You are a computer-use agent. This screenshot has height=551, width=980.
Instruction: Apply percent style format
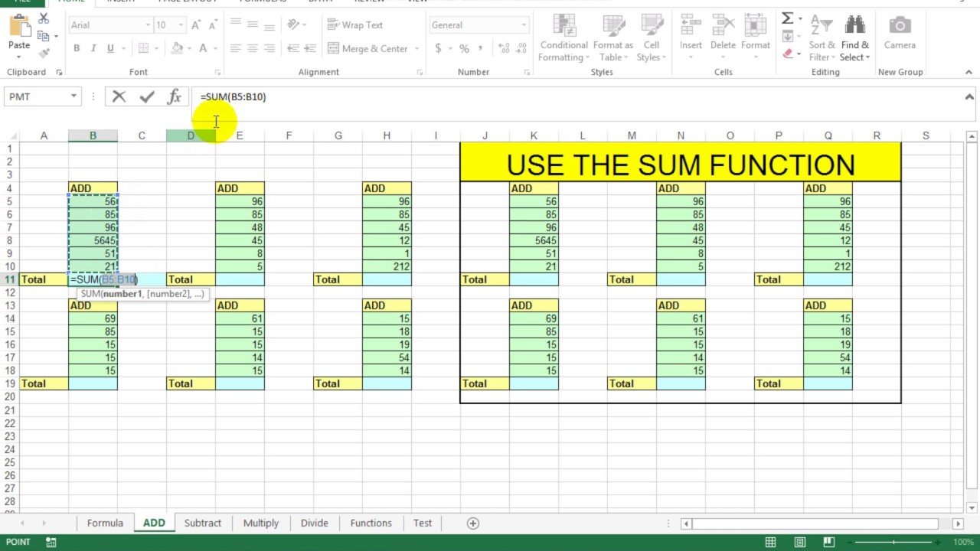[x=464, y=48]
